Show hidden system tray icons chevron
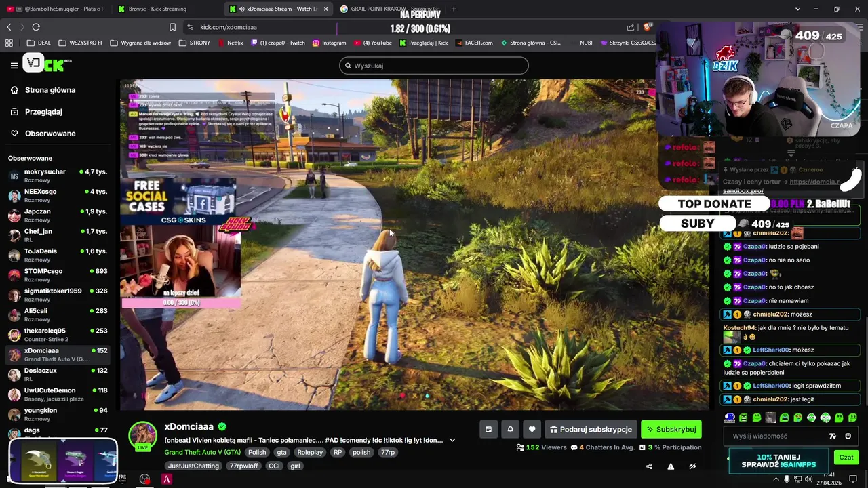 pyautogui.click(x=776, y=479)
